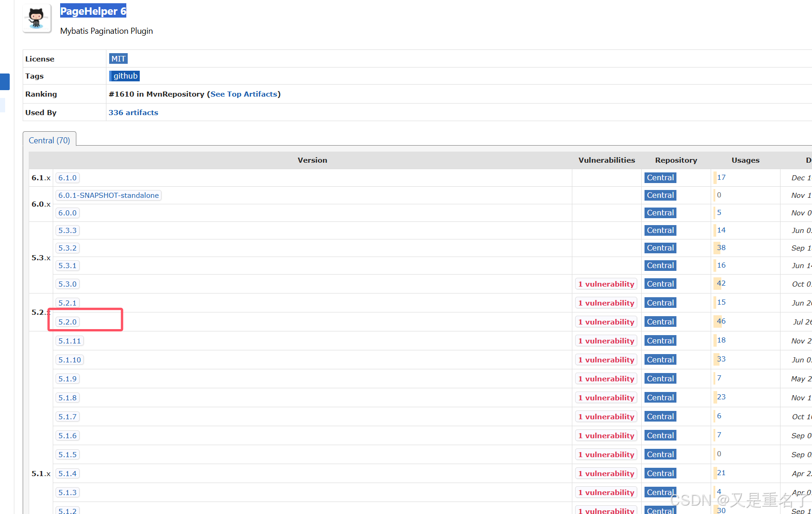Open version 5.1.5
Image resolution: width=812 pixels, height=514 pixels.
[x=68, y=454]
